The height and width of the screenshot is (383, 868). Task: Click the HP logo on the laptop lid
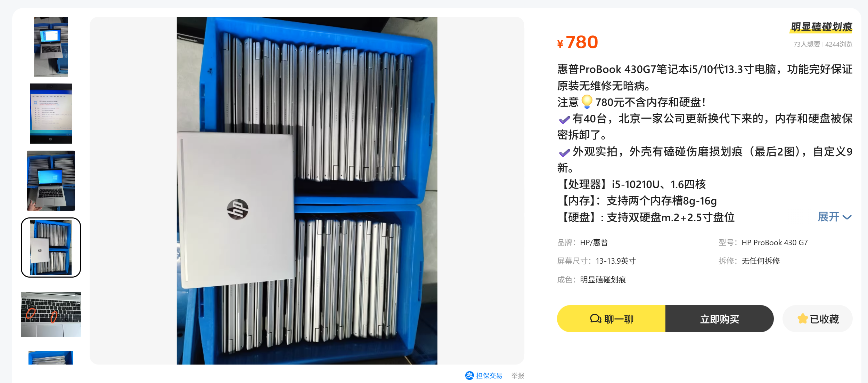pyautogui.click(x=238, y=209)
